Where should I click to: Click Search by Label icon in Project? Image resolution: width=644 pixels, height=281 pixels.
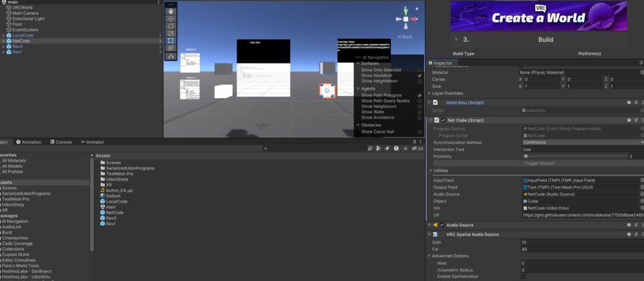[x=387, y=148]
